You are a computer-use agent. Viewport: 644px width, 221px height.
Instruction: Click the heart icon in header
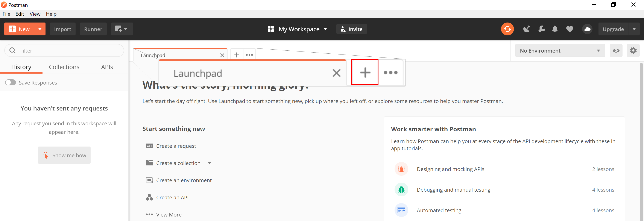coord(570,29)
